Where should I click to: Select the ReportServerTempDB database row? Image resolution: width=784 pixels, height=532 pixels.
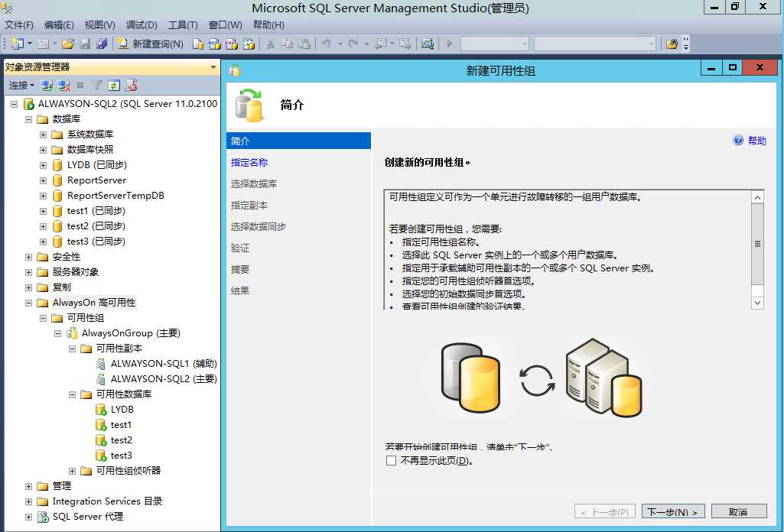tap(115, 196)
